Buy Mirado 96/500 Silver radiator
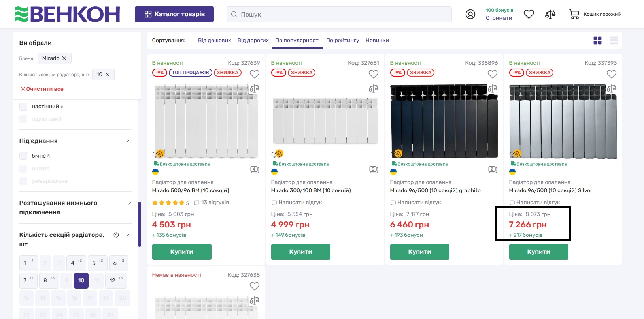 point(539,252)
